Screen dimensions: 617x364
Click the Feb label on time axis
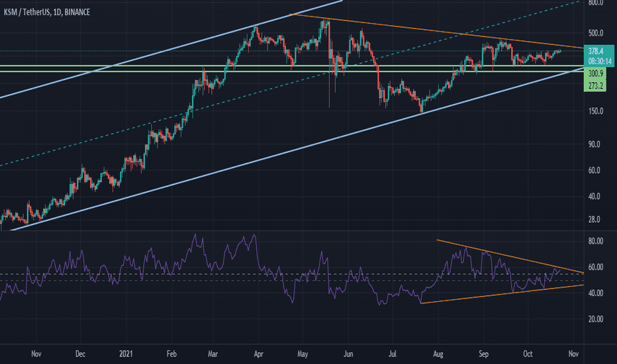click(171, 354)
